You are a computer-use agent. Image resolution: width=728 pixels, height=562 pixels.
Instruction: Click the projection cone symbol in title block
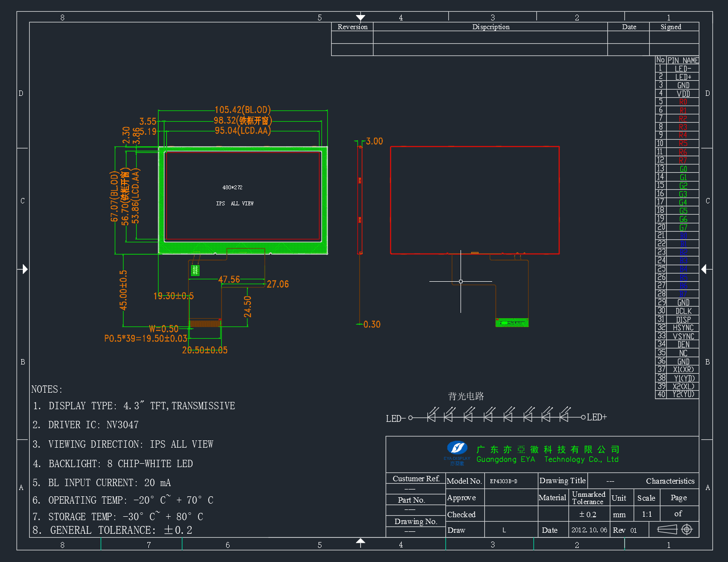(667, 529)
